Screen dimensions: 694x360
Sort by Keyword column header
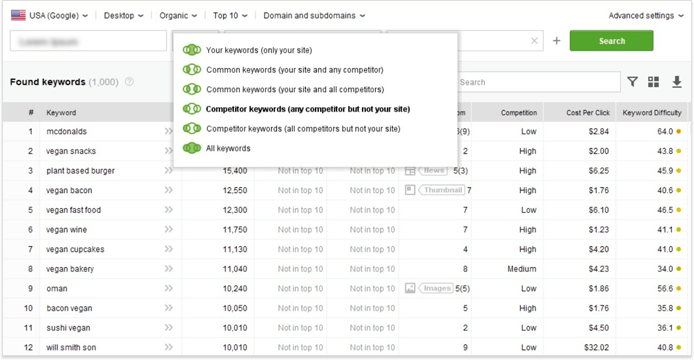[61, 113]
